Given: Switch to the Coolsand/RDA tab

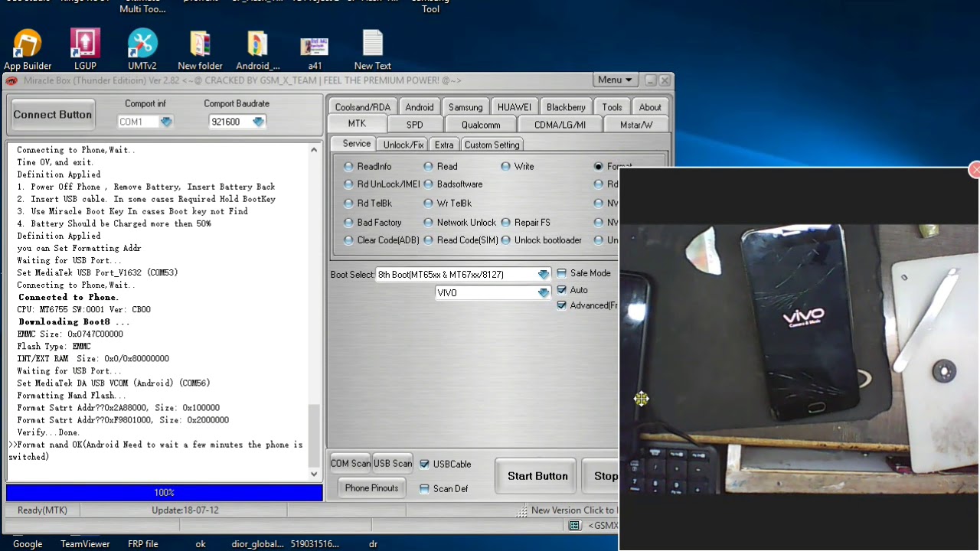Looking at the screenshot, I should 363,107.
